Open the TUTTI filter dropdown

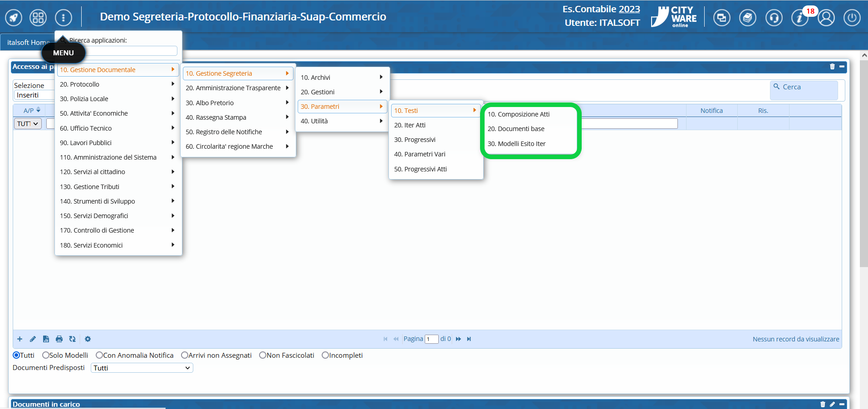tap(28, 124)
